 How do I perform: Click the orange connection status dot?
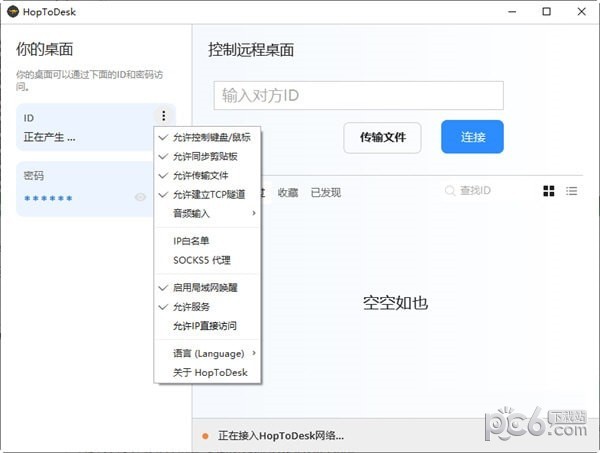(204, 436)
